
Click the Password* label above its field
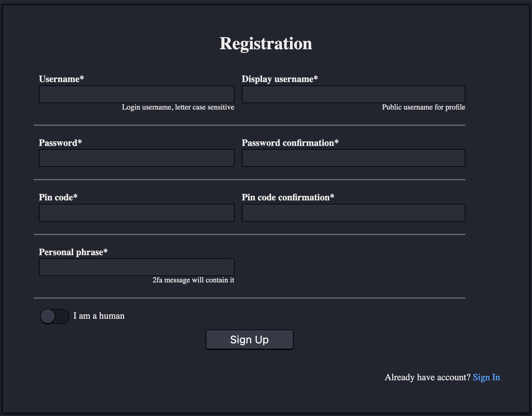click(60, 143)
